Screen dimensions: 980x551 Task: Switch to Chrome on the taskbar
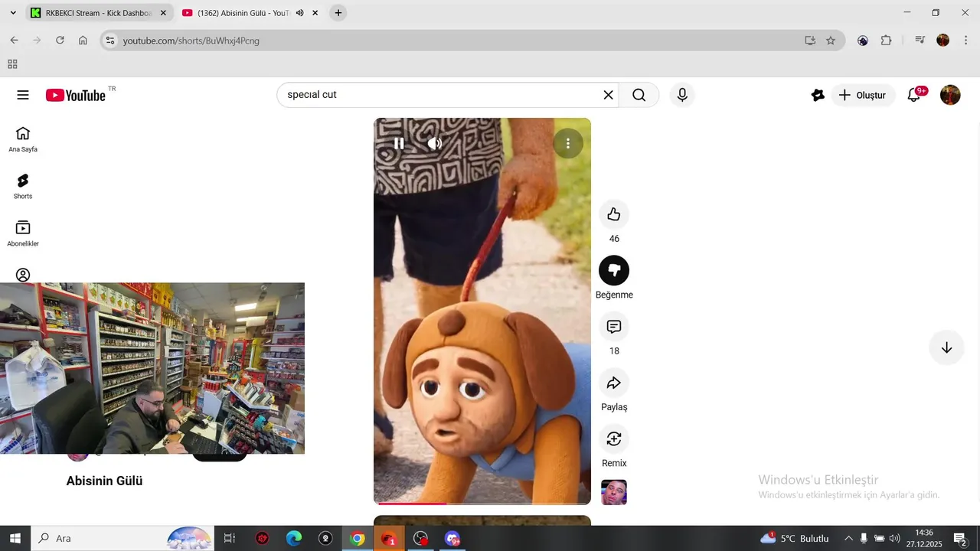[x=358, y=538]
